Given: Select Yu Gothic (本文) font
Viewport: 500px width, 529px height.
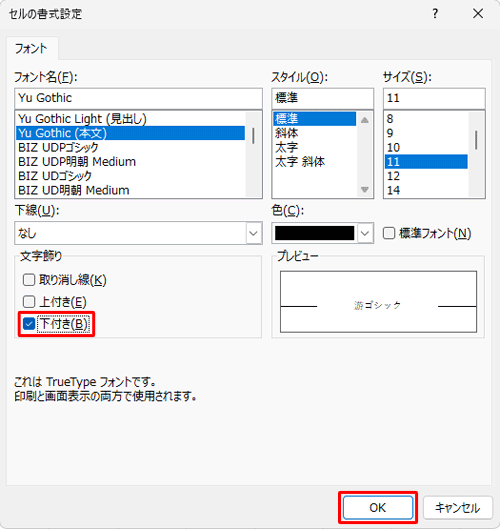Looking at the screenshot, I should [130, 133].
